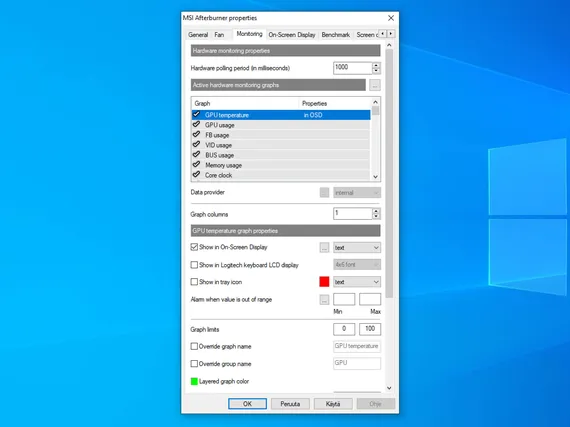Disable Show in On-Screen Display checkbox

194,247
